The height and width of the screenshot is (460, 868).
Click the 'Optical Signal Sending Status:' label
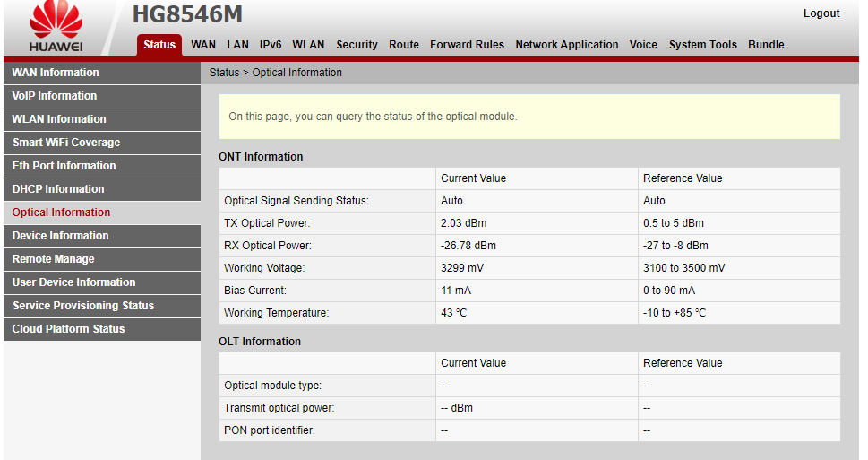296,201
